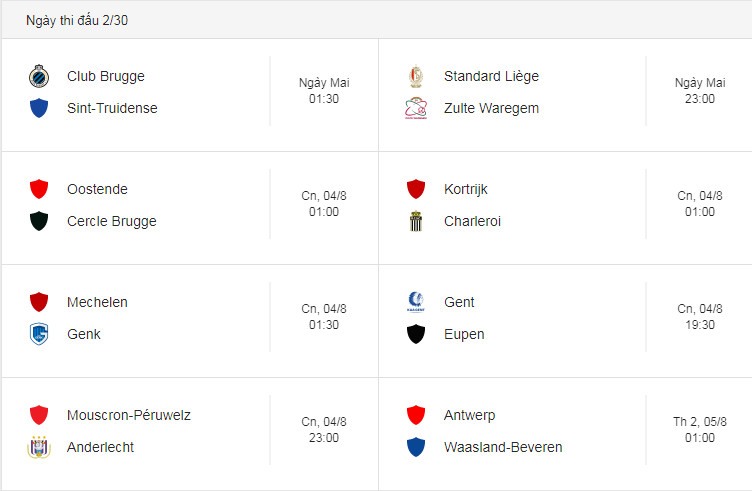Click the Ngày thi đấu 2/30 header
Image resolution: width=752 pixels, height=491 pixels.
77,20
